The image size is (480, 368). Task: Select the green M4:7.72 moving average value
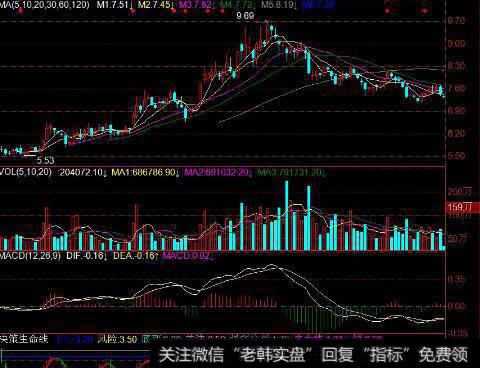pyautogui.click(x=238, y=5)
